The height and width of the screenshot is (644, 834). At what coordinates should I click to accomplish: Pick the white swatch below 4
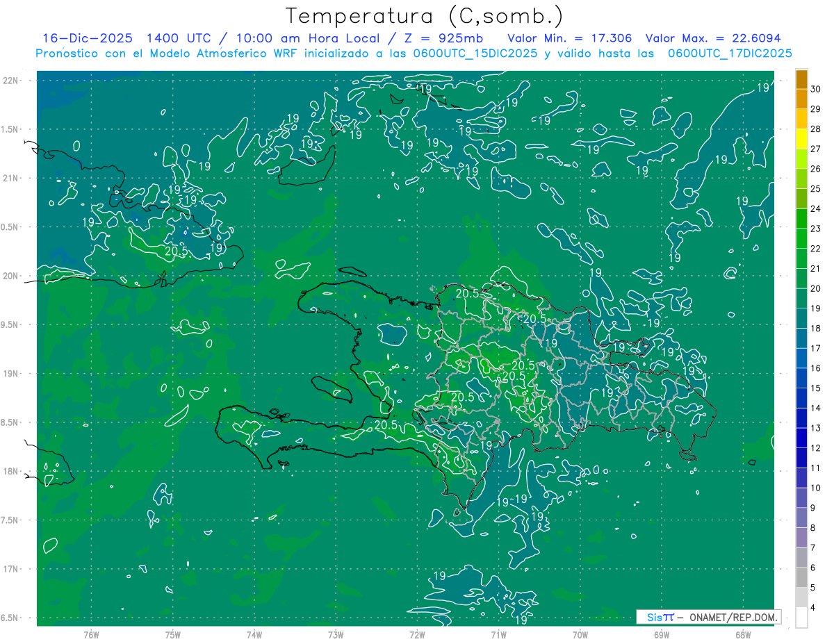(801, 618)
